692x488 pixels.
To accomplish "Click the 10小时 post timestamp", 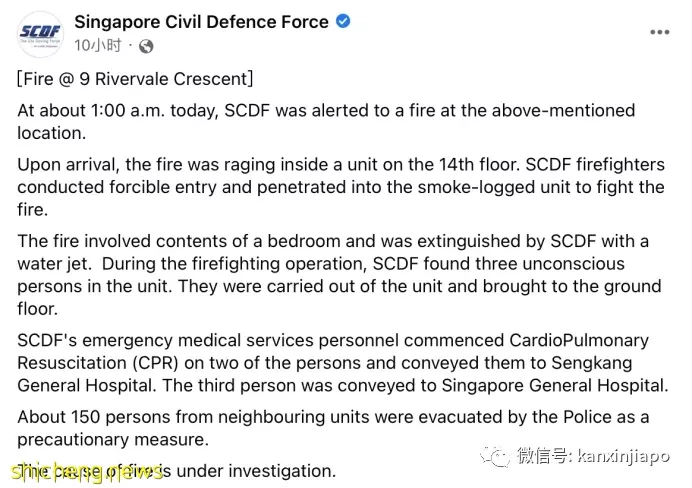I will 98,45.
